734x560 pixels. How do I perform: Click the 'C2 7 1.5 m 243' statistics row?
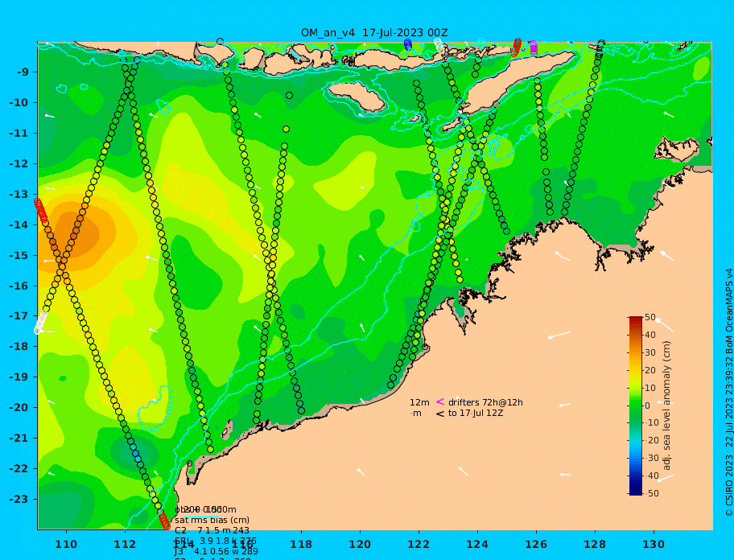212,530
